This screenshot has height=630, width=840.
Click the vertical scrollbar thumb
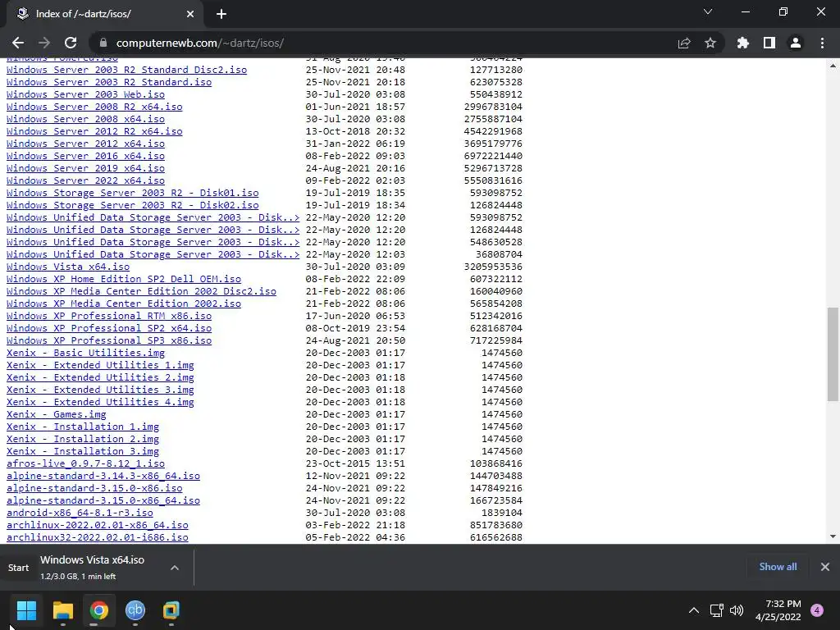(833, 354)
